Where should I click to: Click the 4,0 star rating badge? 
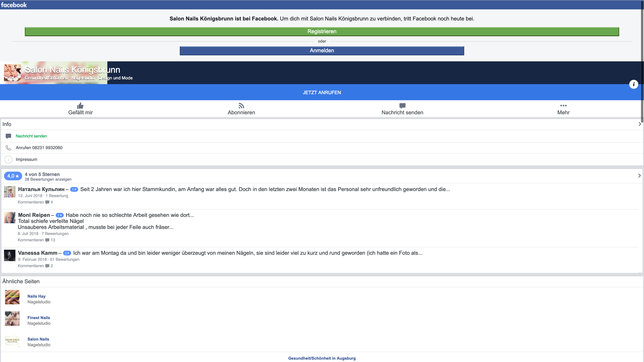(x=13, y=176)
